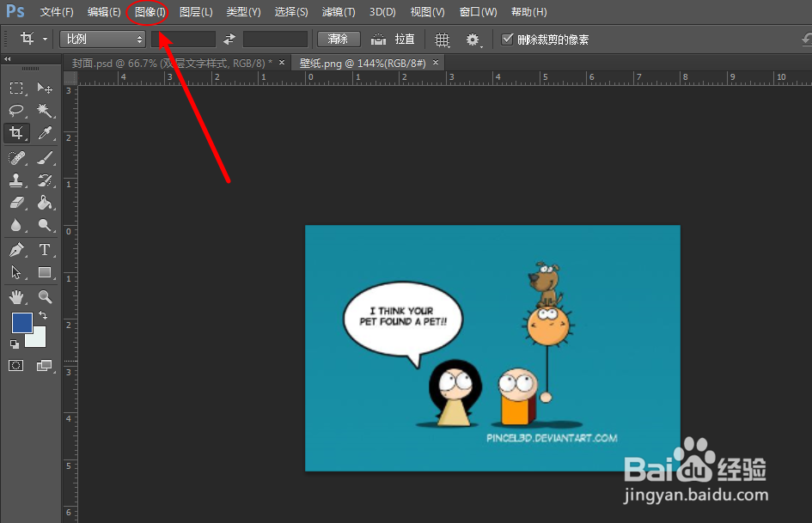Image resolution: width=812 pixels, height=523 pixels.
Task: Select the Eyedropper tool
Action: click(45, 133)
